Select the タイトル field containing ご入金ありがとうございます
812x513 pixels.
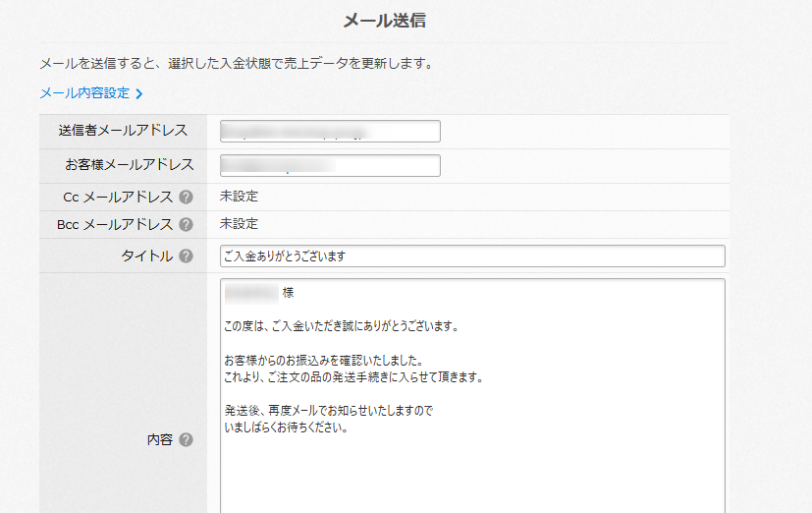pyautogui.click(x=472, y=256)
